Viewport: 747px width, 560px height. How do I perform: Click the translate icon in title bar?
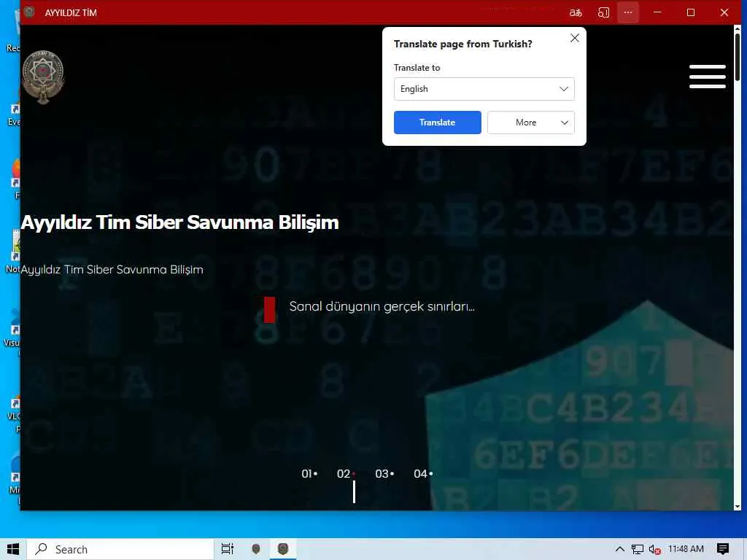coord(576,13)
